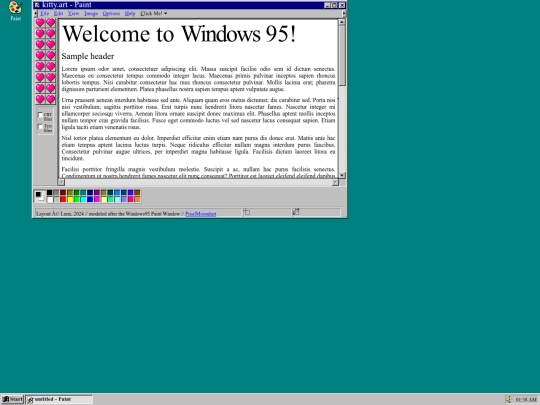Click the horizontal scrollbar left arrow

tap(61, 182)
